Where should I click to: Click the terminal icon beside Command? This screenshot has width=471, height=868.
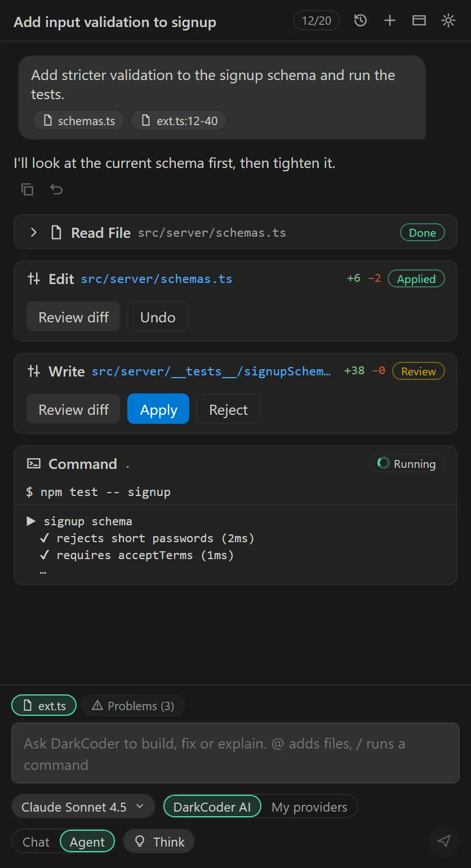tap(34, 464)
